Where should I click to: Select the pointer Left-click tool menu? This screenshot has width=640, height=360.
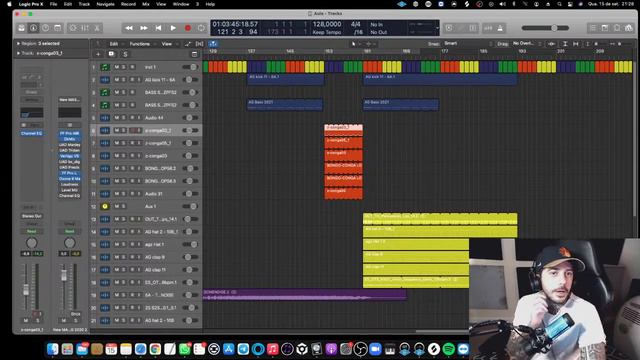(x=354, y=44)
